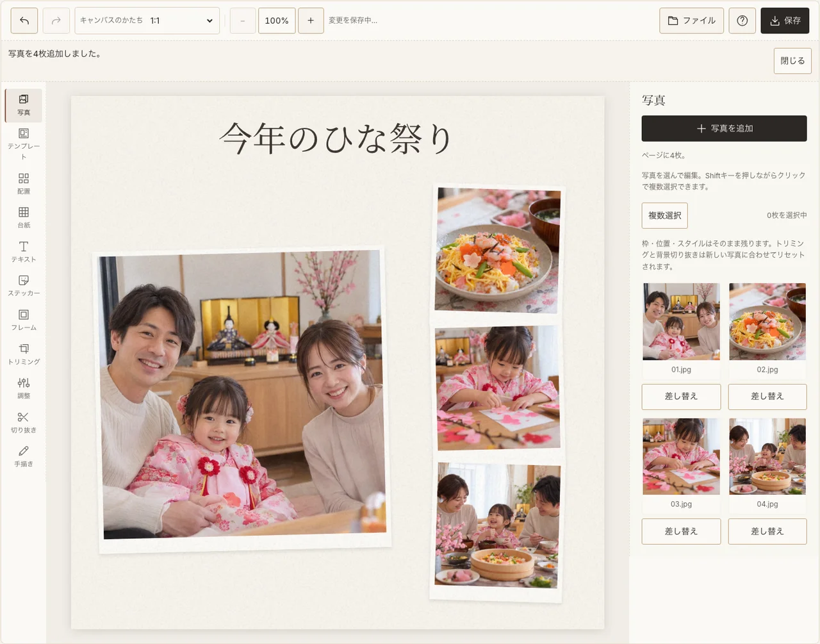Click the 写真を追加 button
Image resolution: width=820 pixels, height=644 pixels.
724,128
